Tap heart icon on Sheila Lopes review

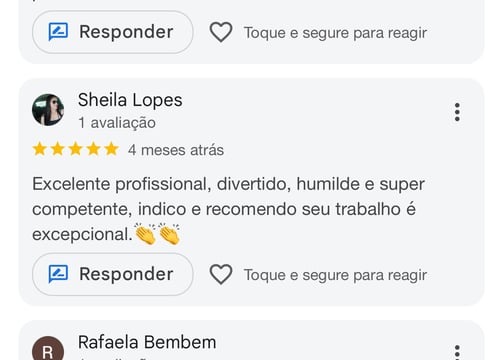221,274
